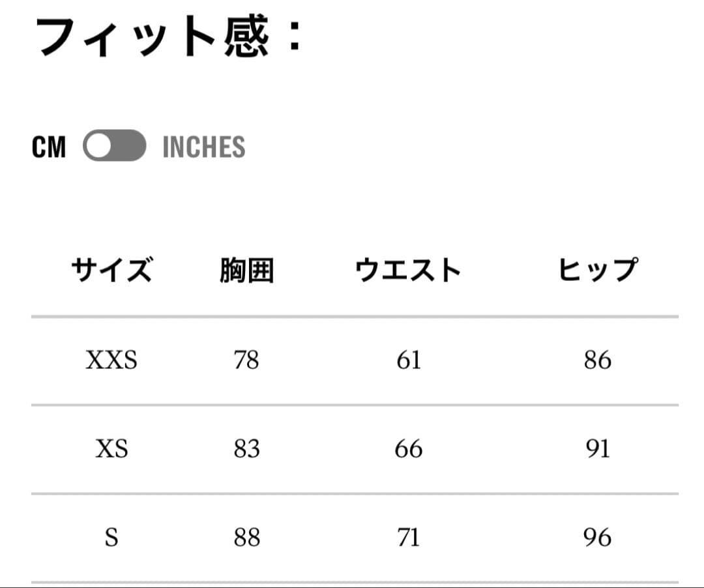Select the XXS size row

[112, 360]
